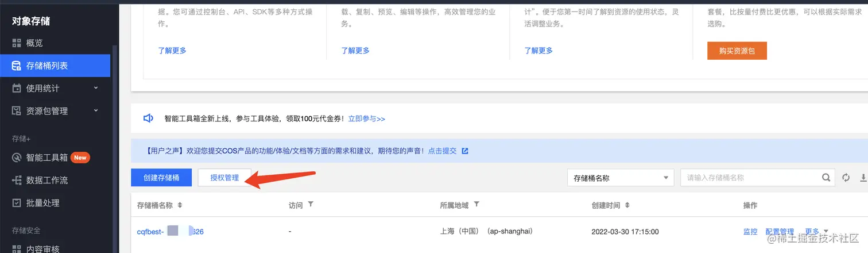The image size is (868, 253).
Task: Click 配置管理 for the cqfbest bucket
Action: pos(780,232)
